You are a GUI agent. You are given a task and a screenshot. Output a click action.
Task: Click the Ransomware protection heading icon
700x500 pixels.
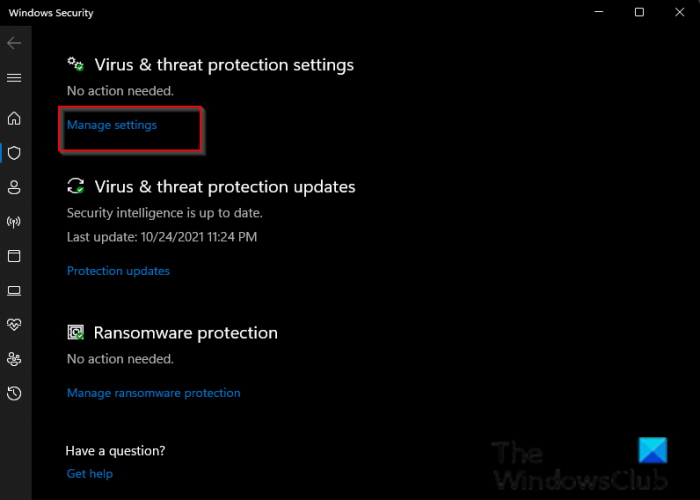pyautogui.click(x=76, y=332)
